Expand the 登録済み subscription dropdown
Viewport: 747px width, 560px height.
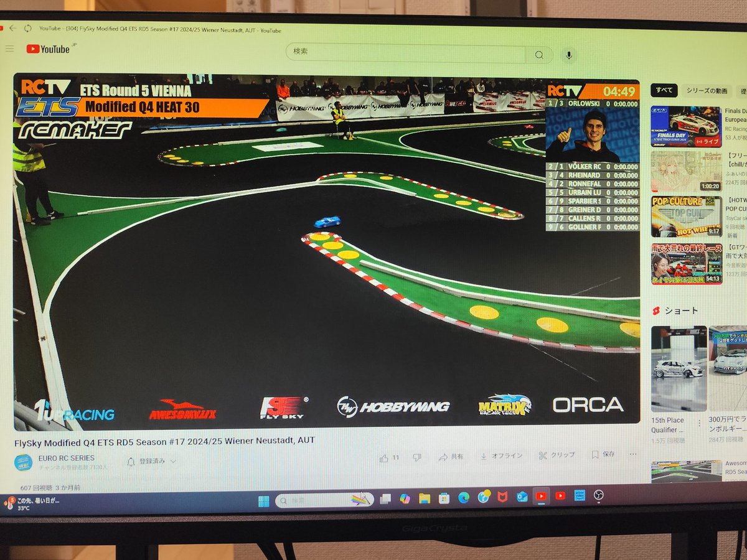[151, 461]
